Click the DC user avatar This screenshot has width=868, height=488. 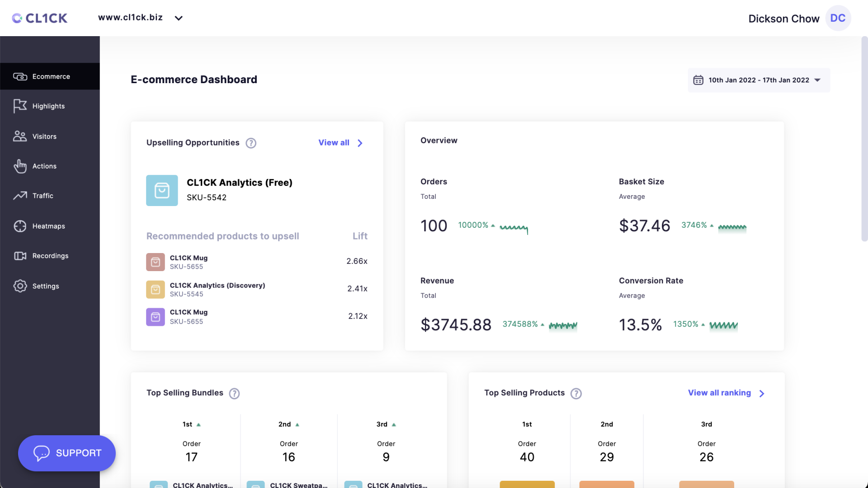pyautogui.click(x=838, y=18)
